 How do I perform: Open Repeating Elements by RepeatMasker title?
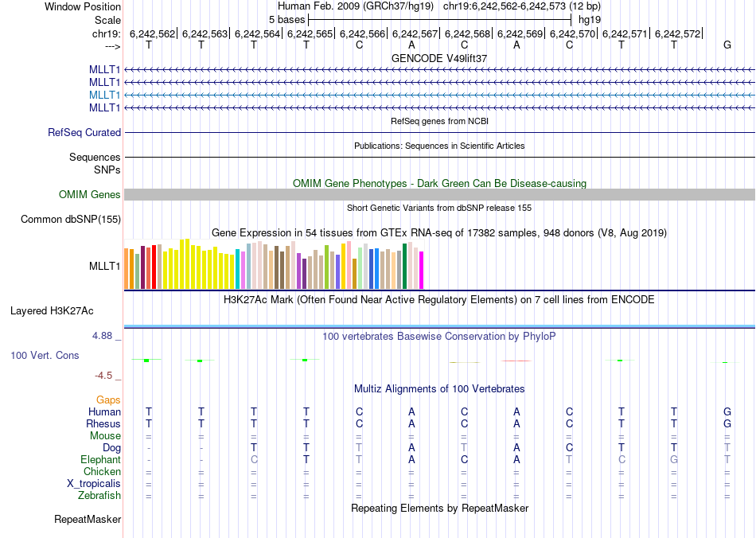tap(439, 508)
